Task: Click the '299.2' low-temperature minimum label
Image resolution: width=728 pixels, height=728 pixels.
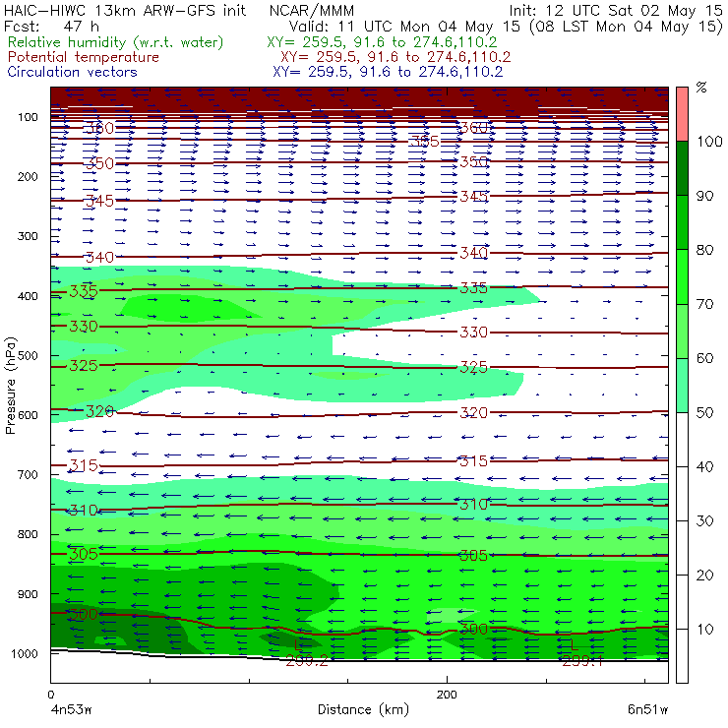Action: point(307,661)
